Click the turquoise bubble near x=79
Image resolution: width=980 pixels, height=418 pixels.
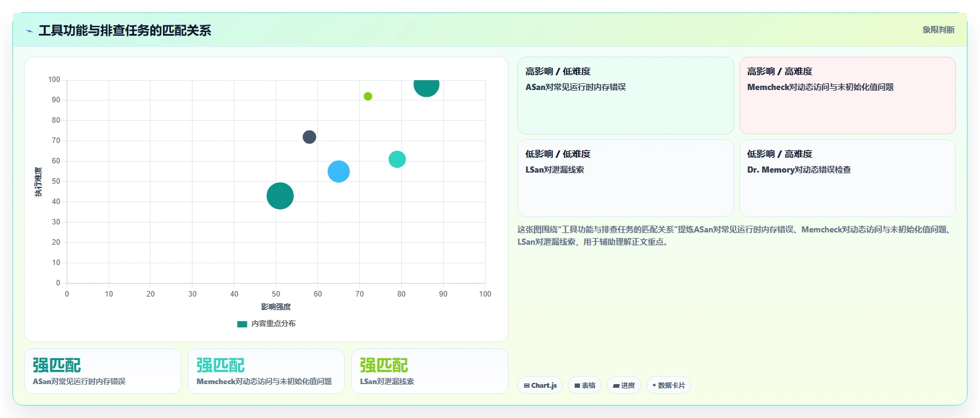(x=397, y=159)
